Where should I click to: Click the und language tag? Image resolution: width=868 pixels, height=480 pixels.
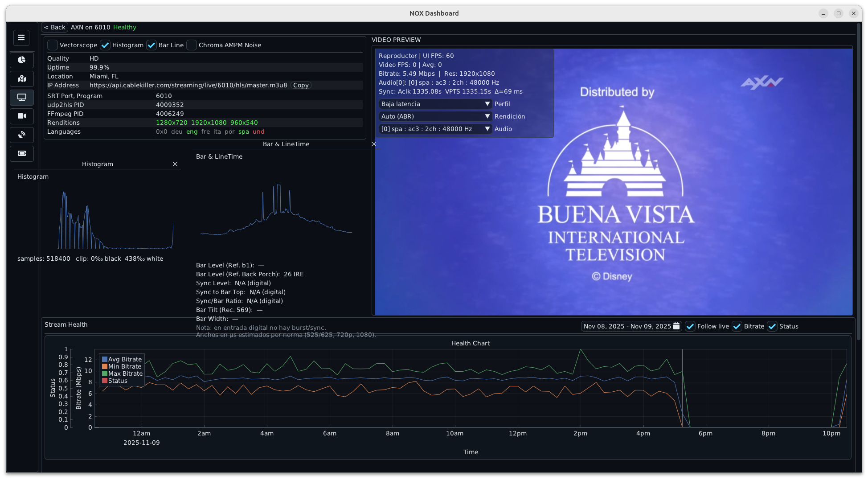(x=258, y=131)
